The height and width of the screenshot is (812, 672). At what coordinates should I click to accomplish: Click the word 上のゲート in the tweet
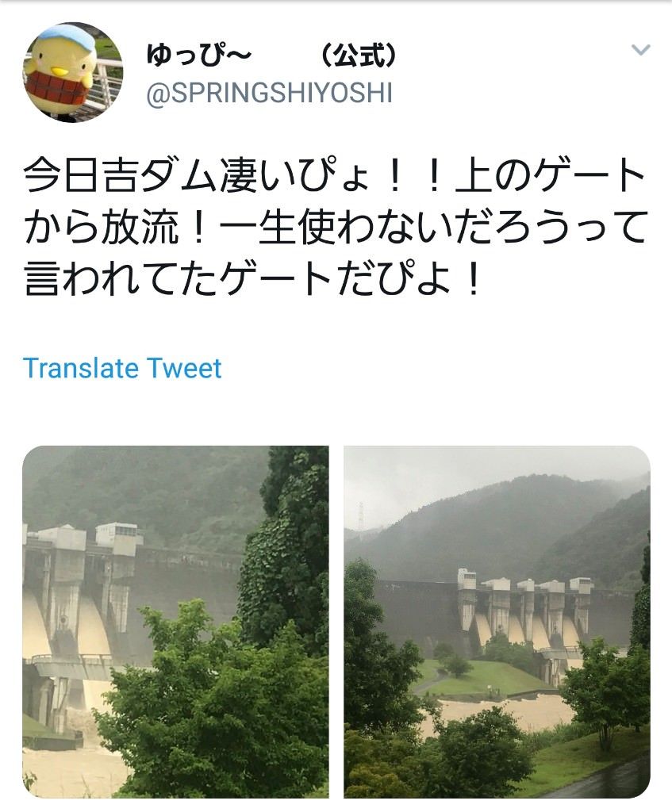pyautogui.click(x=550, y=176)
